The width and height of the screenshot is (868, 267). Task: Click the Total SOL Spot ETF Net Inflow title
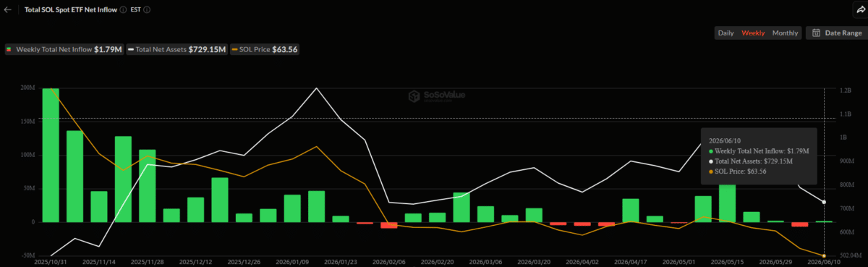point(70,10)
